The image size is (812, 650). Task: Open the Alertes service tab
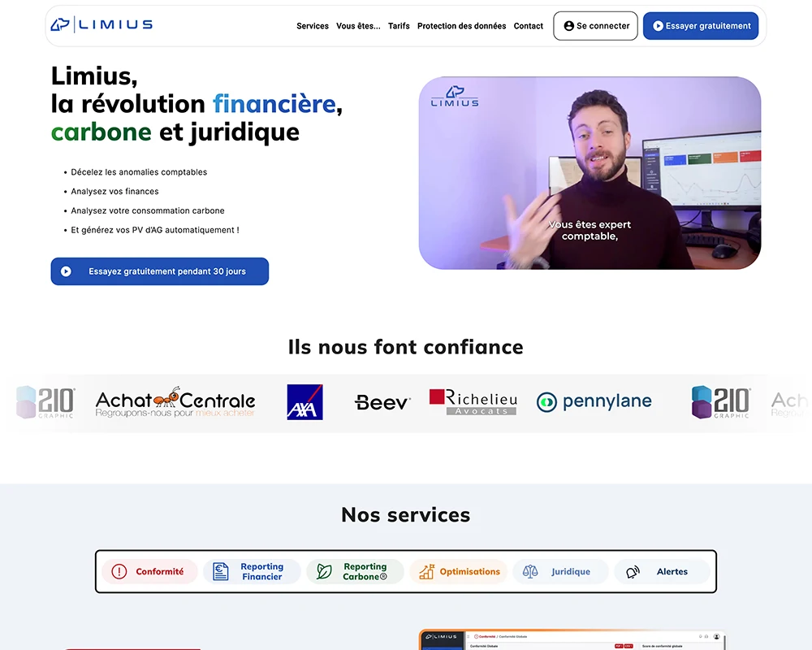[x=662, y=572]
